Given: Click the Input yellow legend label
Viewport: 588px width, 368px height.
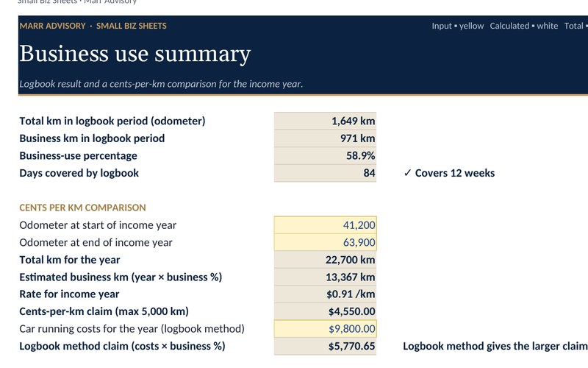Looking at the screenshot, I should pos(457,26).
